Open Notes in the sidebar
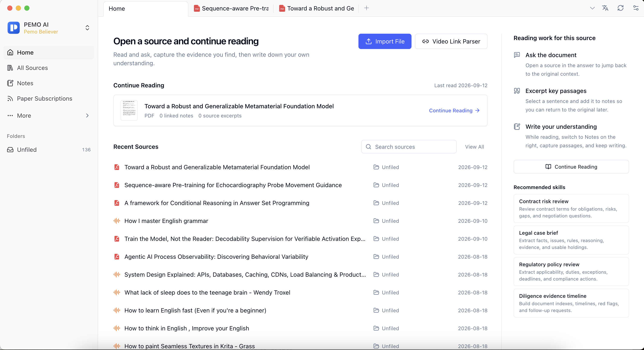644x350 pixels. coord(49,83)
